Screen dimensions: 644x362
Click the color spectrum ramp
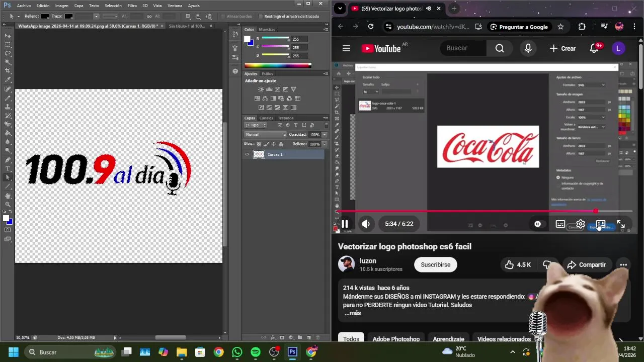pos(278,65)
